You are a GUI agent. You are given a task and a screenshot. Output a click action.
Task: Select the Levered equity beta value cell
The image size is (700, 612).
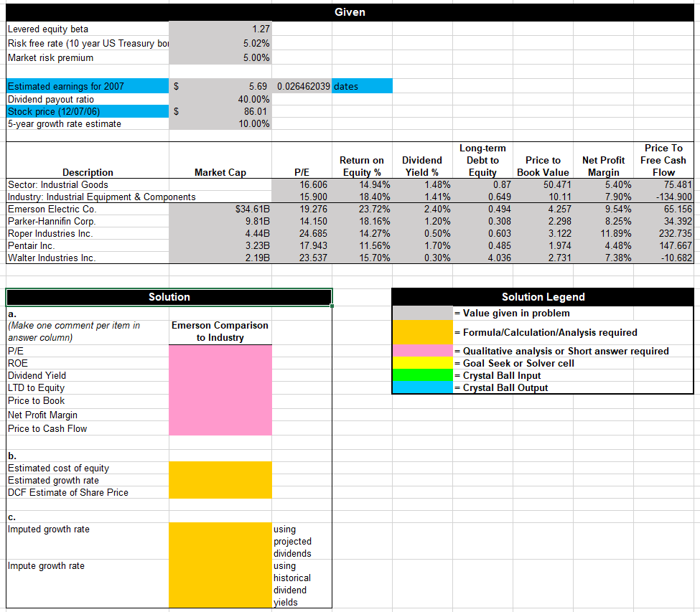coord(219,29)
